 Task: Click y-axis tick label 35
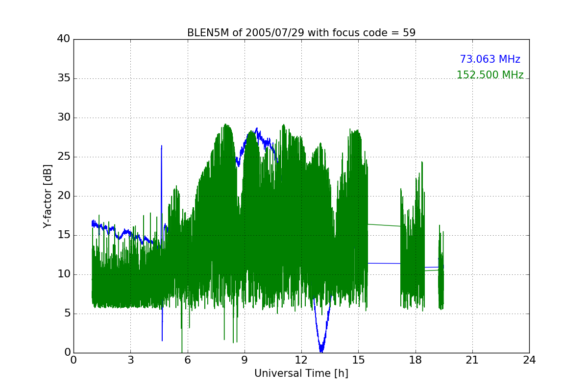[63, 78]
